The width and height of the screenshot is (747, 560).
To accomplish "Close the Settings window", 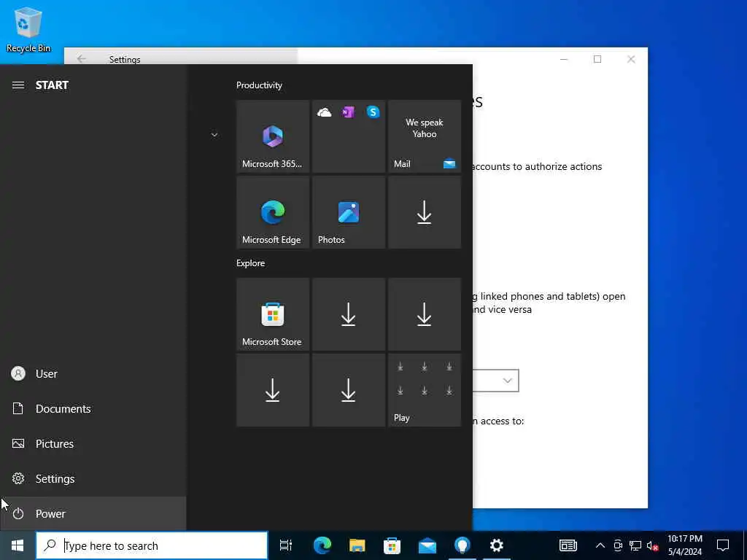I will pos(631,59).
